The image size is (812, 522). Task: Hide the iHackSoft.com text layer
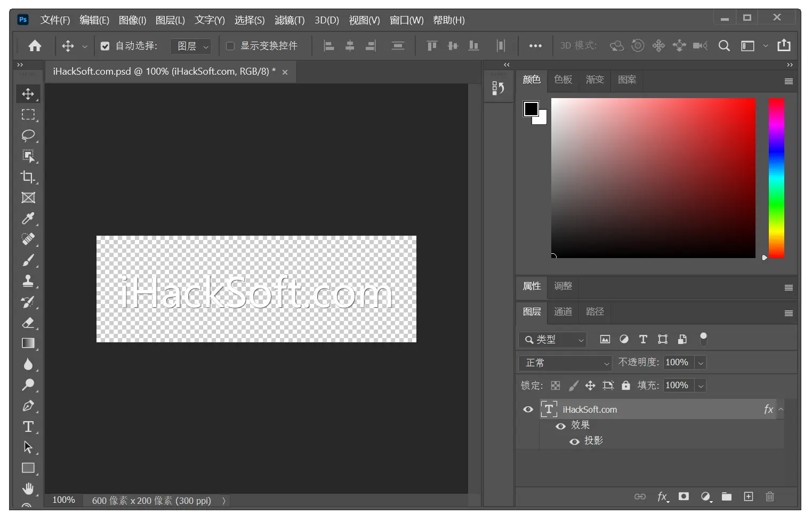(x=528, y=409)
